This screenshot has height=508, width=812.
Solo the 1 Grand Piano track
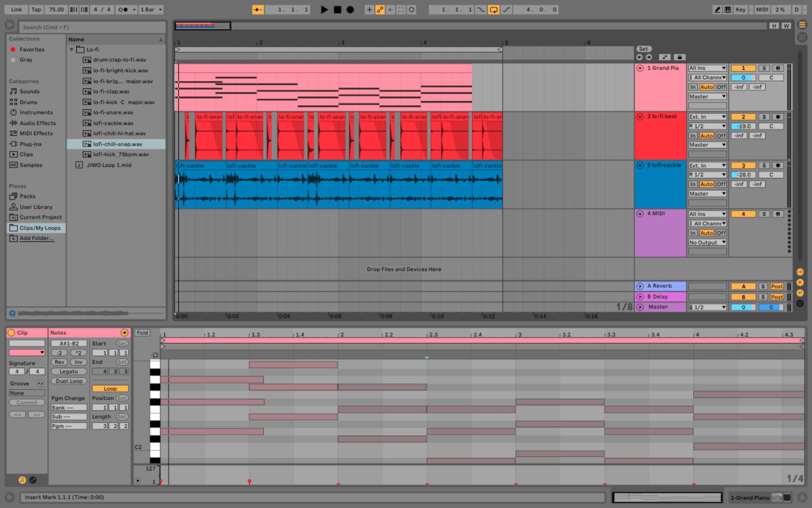click(764, 68)
